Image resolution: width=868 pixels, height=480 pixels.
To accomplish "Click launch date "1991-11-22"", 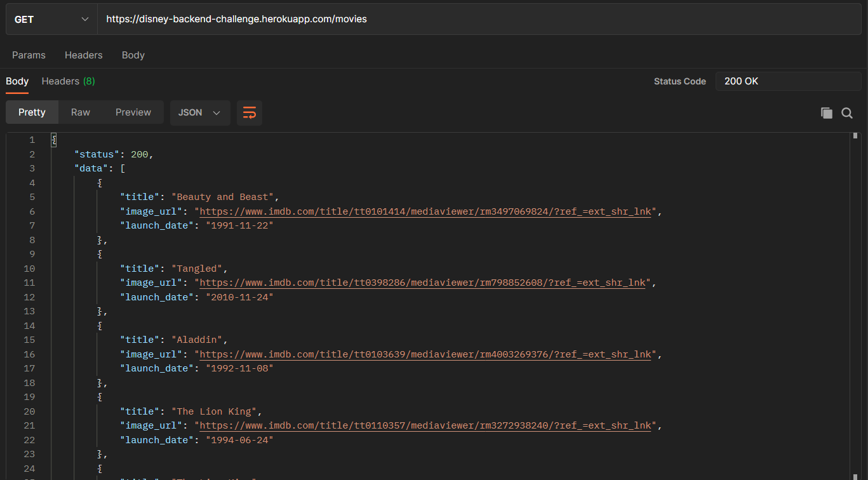I will 239,225.
